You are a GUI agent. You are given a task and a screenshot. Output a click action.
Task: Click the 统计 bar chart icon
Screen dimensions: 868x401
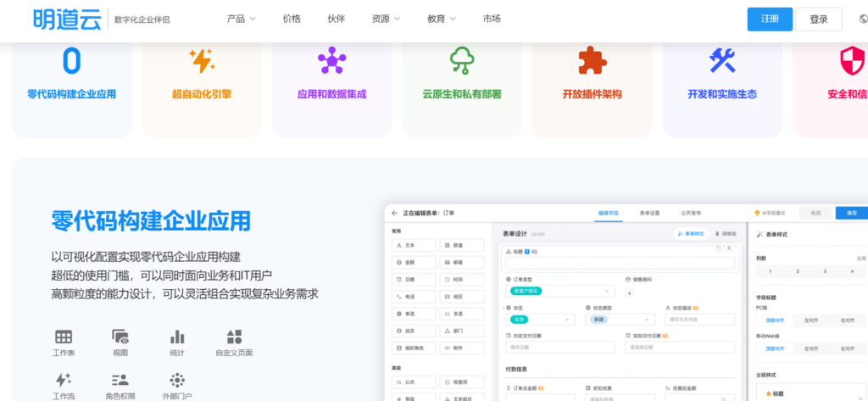[x=177, y=337]
